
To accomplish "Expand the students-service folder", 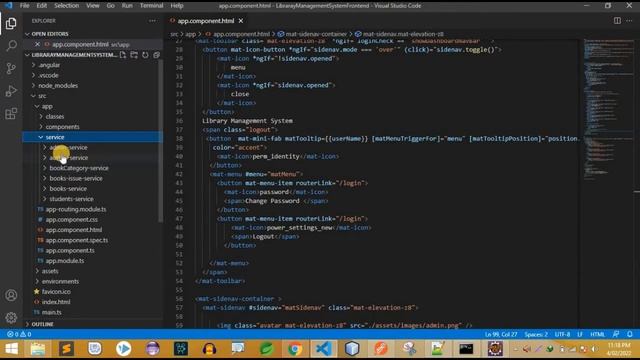I will 71,199.
